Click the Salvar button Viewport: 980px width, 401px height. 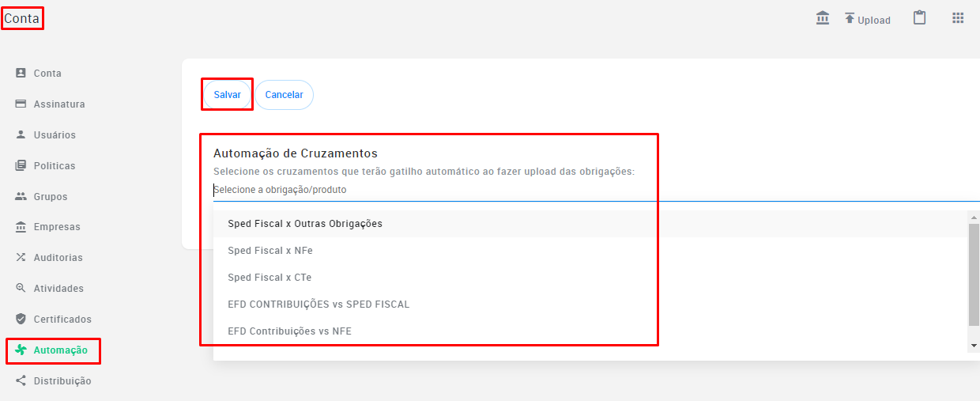[x=228, y=94]
